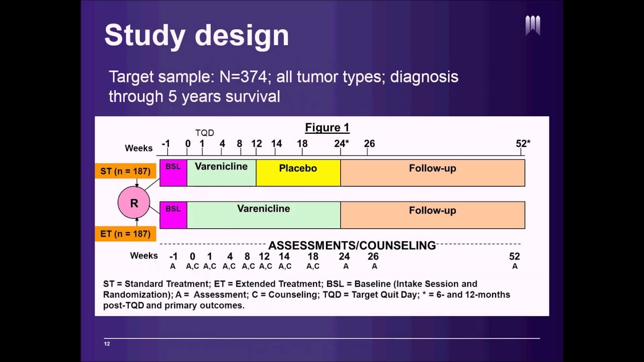Click the '-1' week marker on the top axis

coord(166,144)
